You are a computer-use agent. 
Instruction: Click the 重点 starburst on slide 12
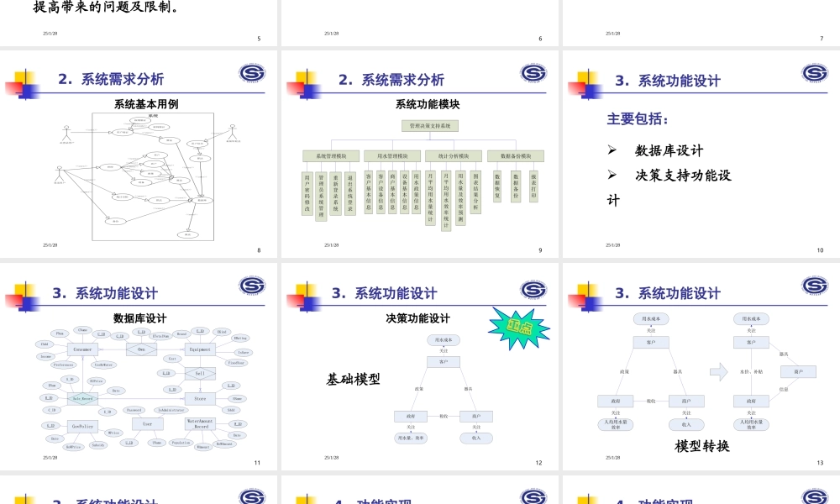click(518, 328)
